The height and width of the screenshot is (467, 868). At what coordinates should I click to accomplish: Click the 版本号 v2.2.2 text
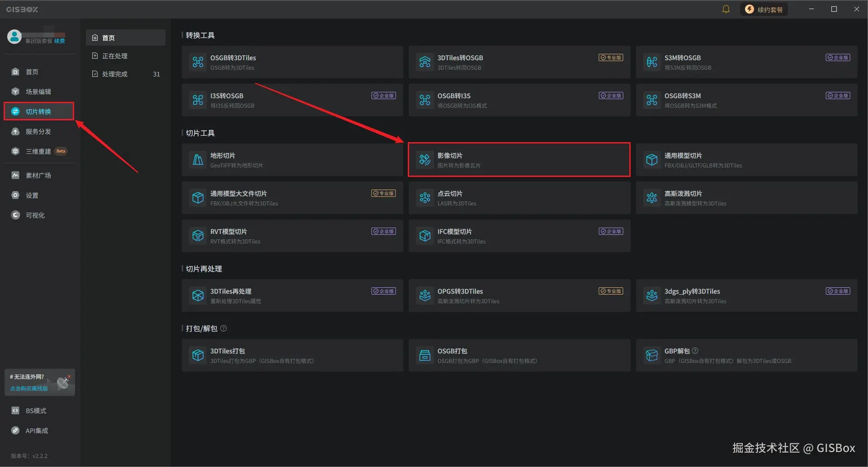[x=29, y=456]
